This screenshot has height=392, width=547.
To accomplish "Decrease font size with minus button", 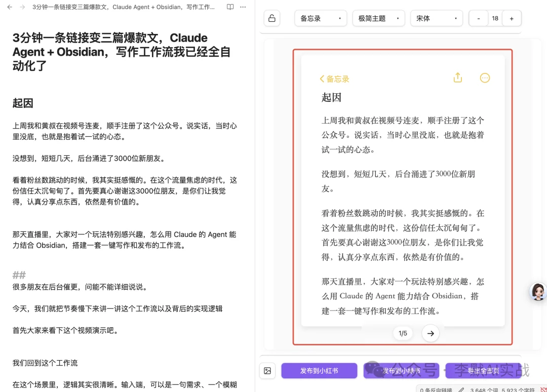I will pos(479,18).
